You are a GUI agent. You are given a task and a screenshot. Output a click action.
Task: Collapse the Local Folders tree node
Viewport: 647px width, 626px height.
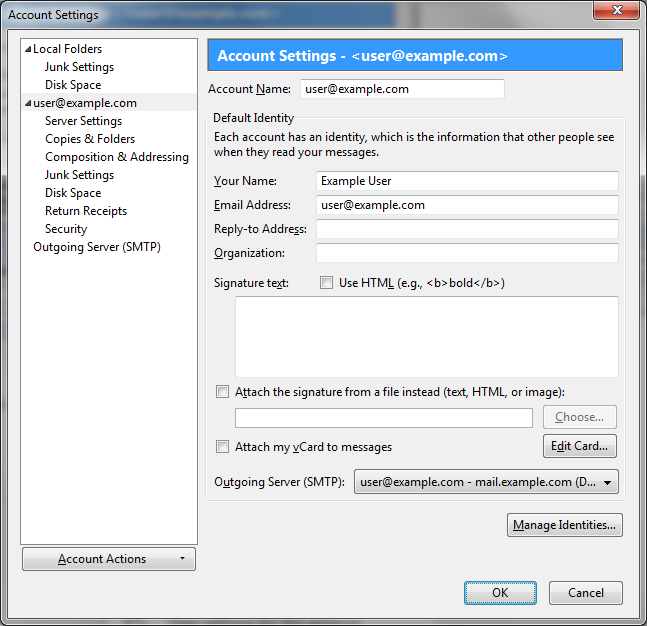tap(28, 49)
